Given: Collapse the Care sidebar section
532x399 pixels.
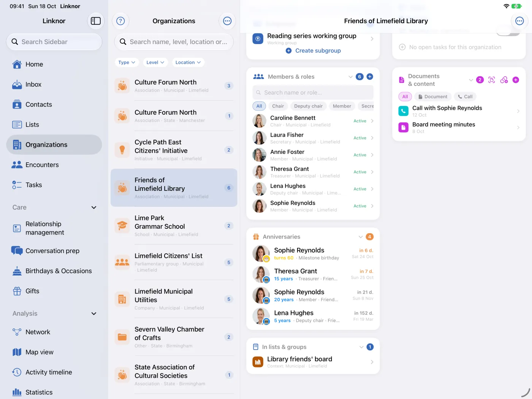Looking at the screenshot, I should pyautogui.click(x=94, y=207).
